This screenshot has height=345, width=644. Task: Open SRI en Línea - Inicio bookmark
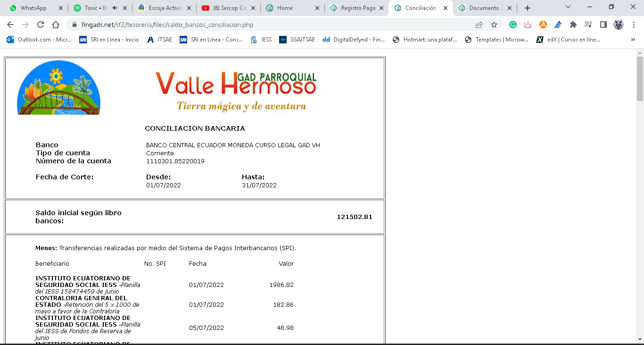point(109,40)
